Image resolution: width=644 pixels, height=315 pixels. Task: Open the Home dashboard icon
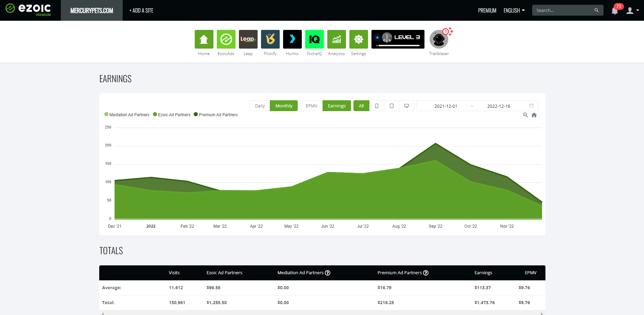[204, 39]
